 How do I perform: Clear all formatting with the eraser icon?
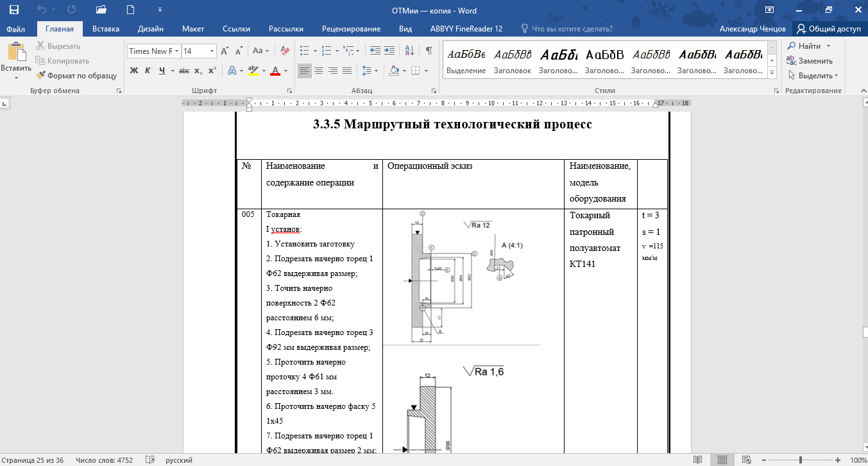click(x=285, y=51)
